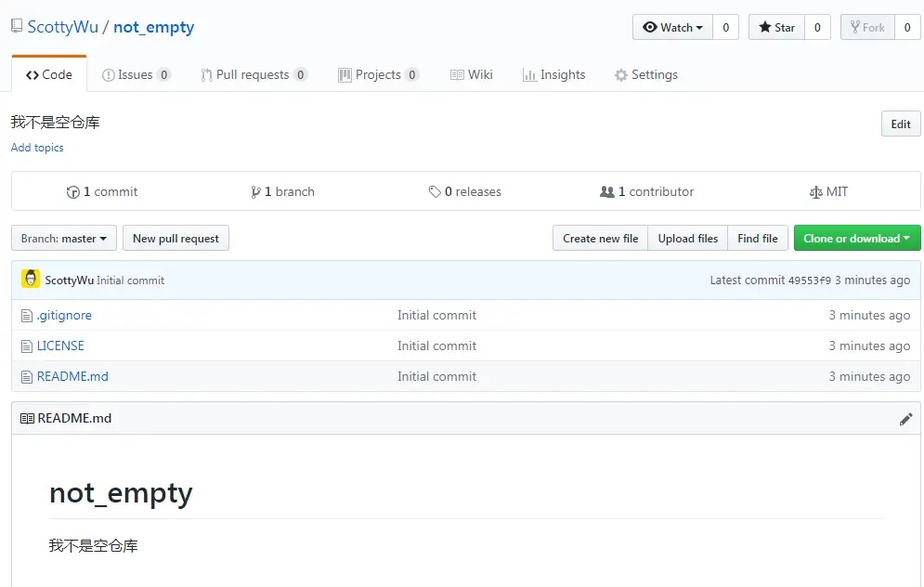
Task: View the 1 commit history link
Action: [x=102, y=191]
